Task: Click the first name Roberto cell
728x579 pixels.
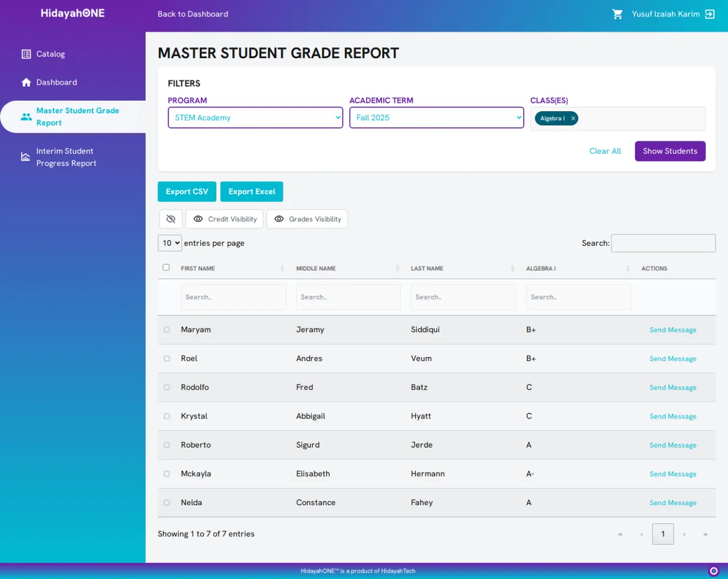Action: pyautogui.click(x=196, y=445)
